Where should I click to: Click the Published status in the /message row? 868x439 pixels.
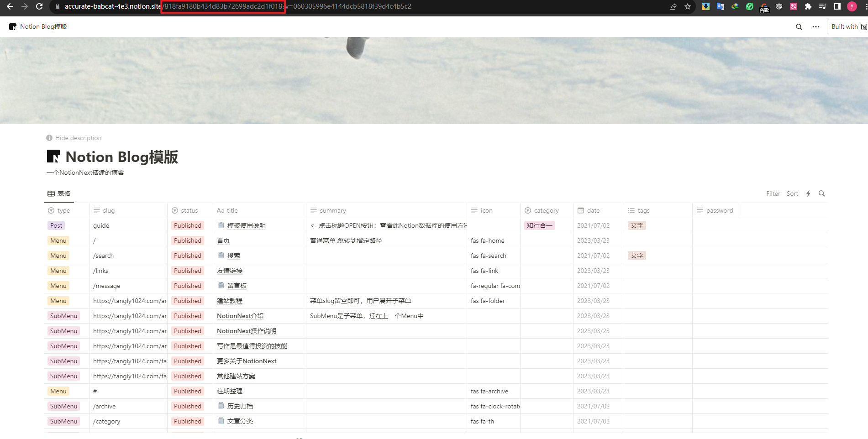pos(188,286)
